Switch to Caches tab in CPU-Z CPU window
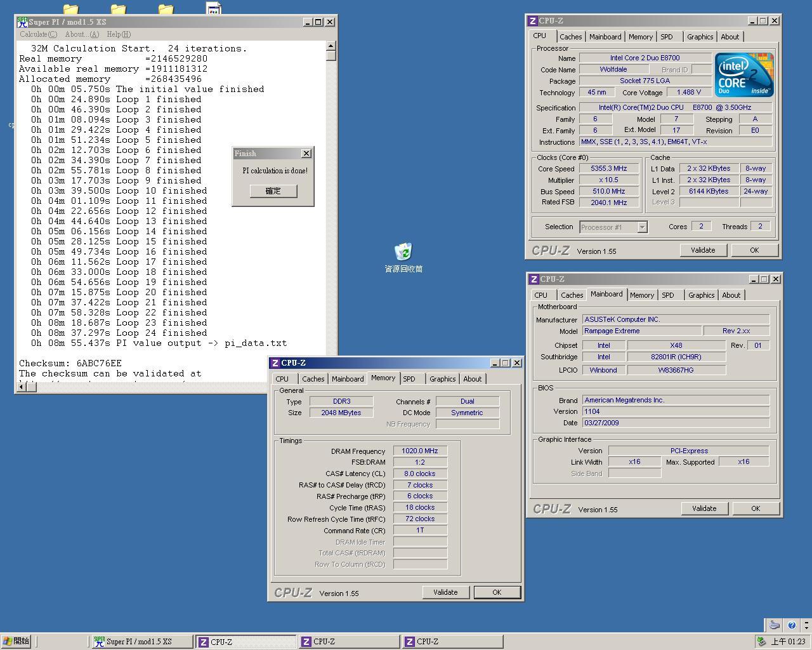The height and width of the screenshot is (650, 812). (570, 37)
